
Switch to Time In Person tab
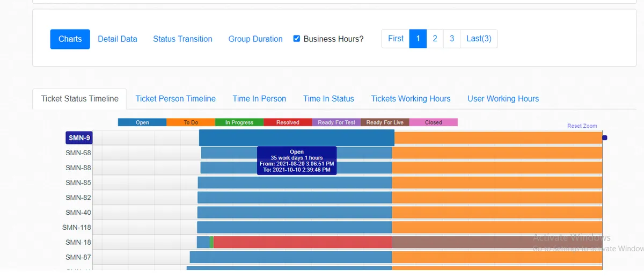(259, 99)
